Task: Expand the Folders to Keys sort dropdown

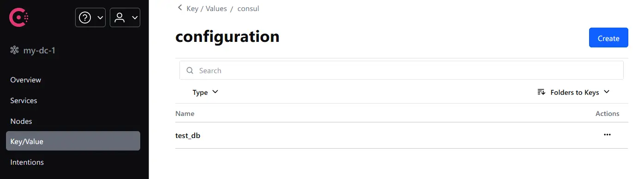Action: [x=574, y=92]
